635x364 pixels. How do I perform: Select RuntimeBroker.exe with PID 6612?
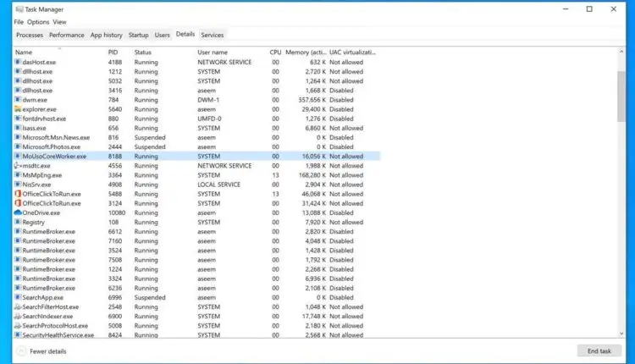point(196,231)
